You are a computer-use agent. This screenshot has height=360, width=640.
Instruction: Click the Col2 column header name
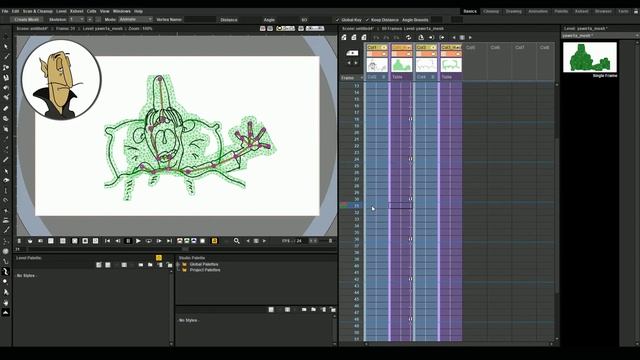click(422, 47)
